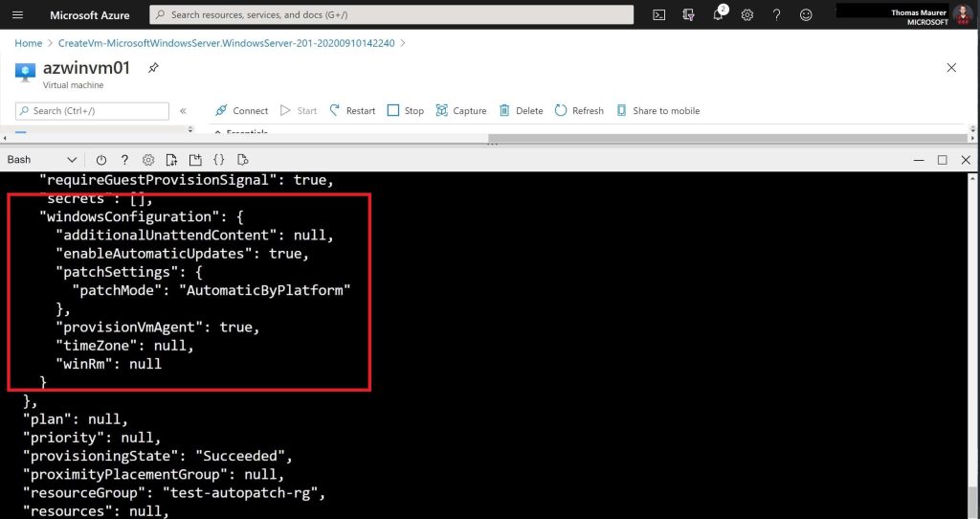980x519 pixels.
Task: Click the pane splitter handle above Cloud Shell
Action: pos(493,145)
